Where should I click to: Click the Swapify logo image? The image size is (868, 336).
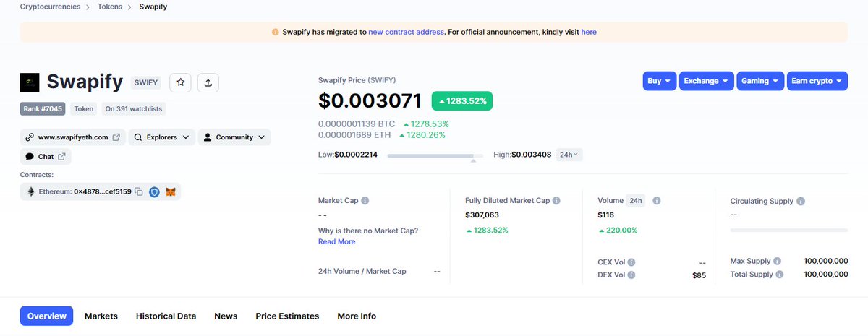pos(30,82)
